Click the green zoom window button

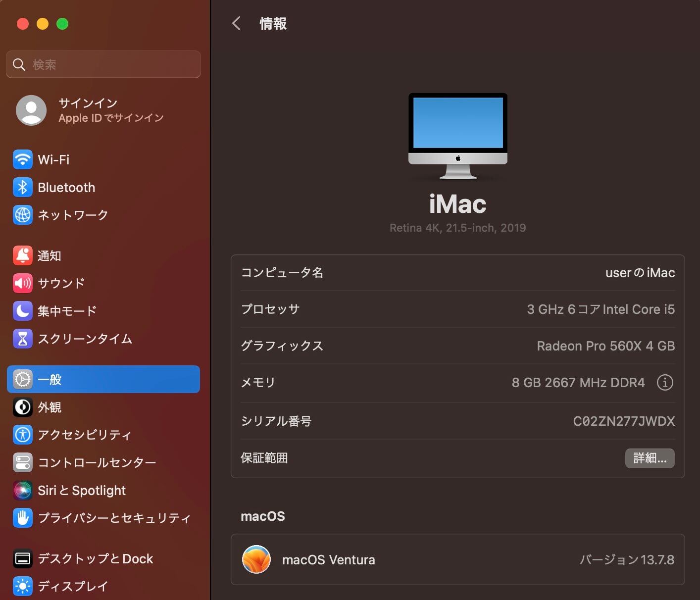click(62, 24)
